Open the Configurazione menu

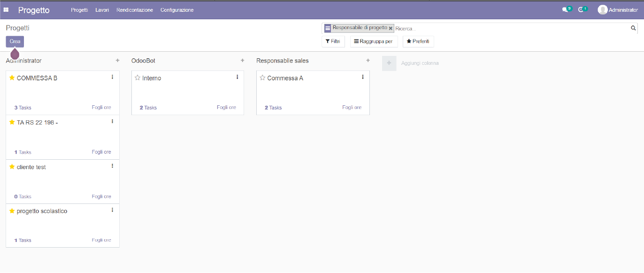pyautogui.click(x=177, y=10)
